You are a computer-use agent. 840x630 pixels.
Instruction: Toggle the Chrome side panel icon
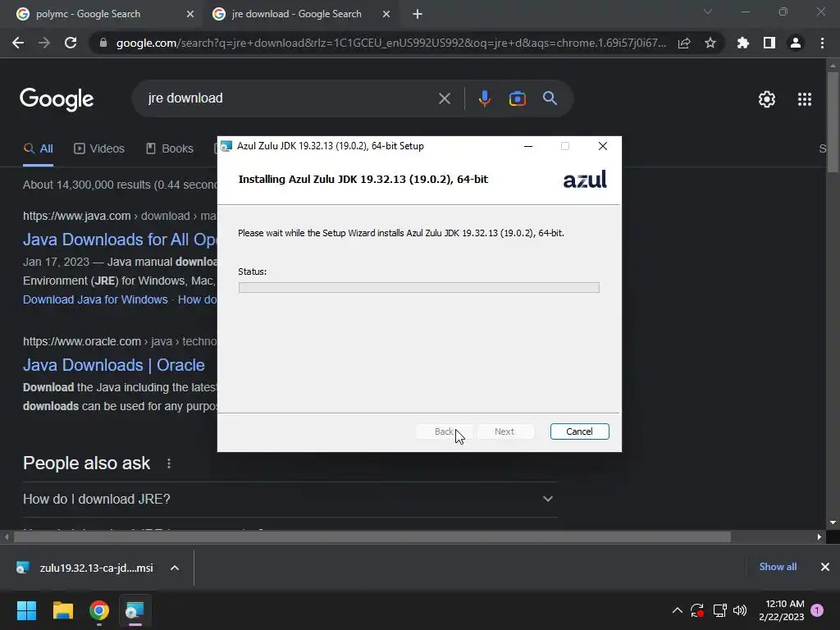[769, 43]
